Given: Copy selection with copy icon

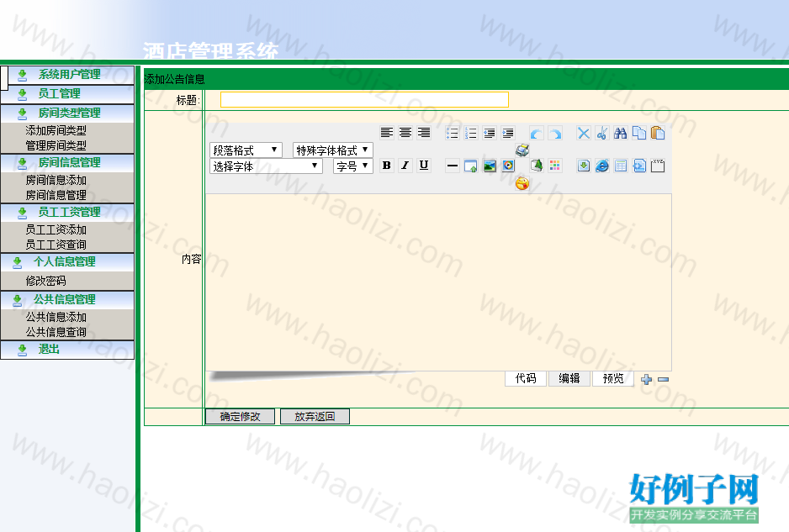Looking at the screenshot, I should [x=639, y=133].
